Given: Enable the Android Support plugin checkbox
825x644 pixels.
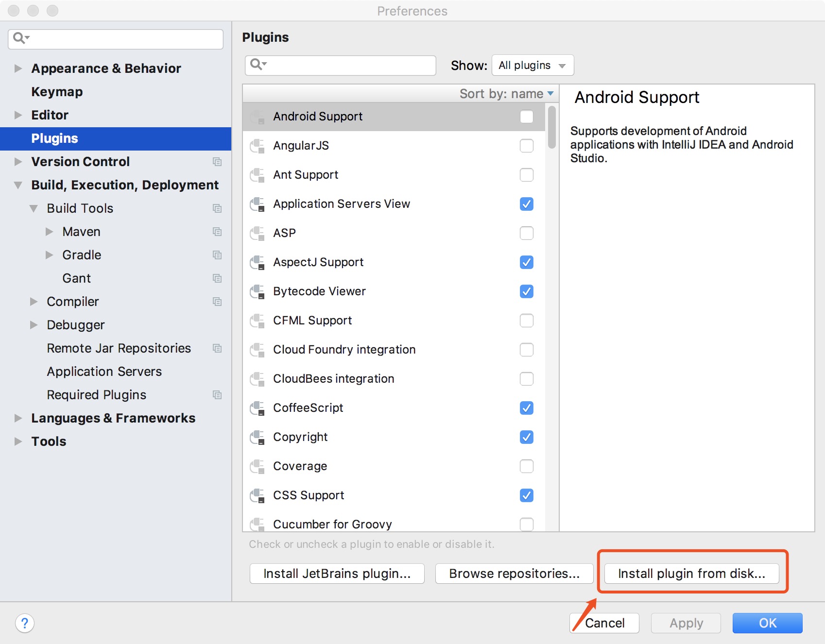Looking at the screenshot, I should tap(527, 117).
